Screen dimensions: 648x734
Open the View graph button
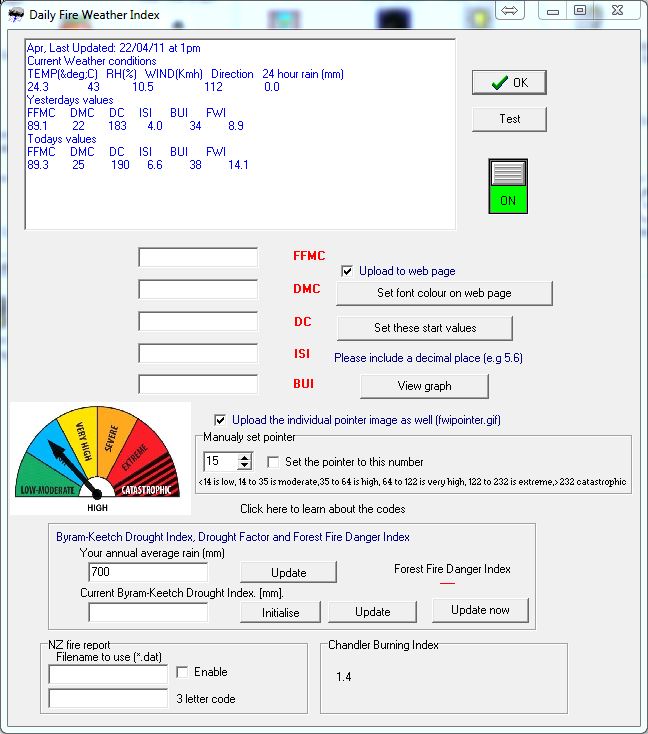click(424, 386)
